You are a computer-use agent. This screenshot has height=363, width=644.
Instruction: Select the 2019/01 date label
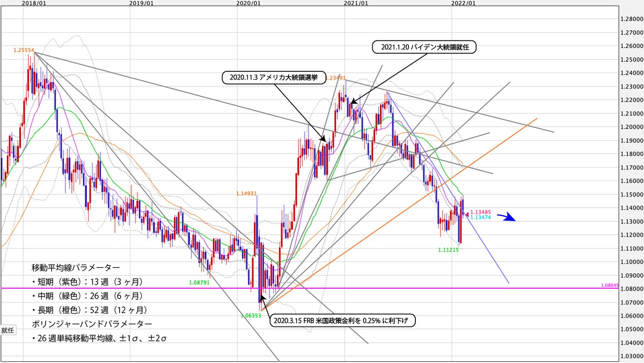pyautogui.click(x=141, y=3)
